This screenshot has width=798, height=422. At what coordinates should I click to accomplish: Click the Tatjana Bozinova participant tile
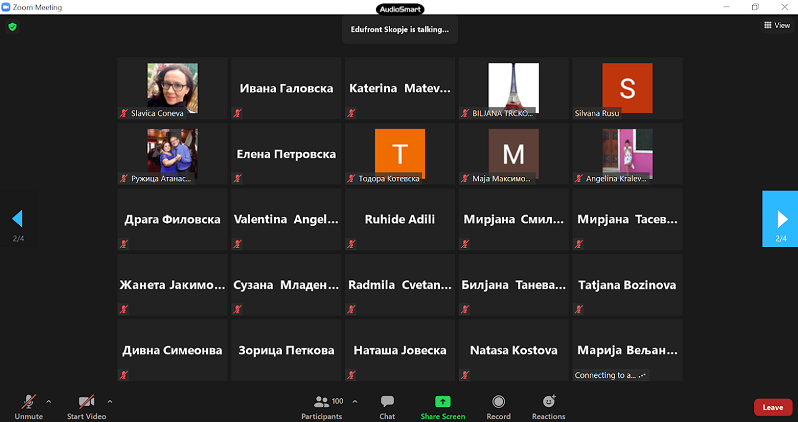click(x=627, y=285)
